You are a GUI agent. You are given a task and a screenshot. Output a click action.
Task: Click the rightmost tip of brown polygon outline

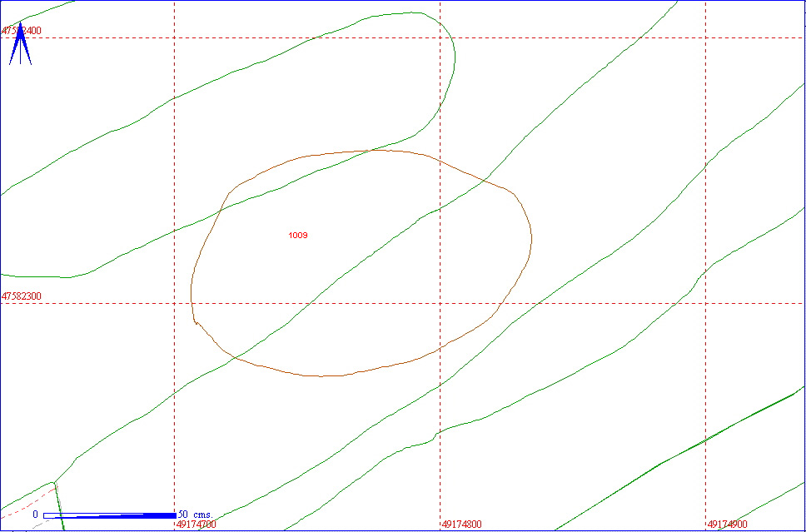click(x=531, y=239)
